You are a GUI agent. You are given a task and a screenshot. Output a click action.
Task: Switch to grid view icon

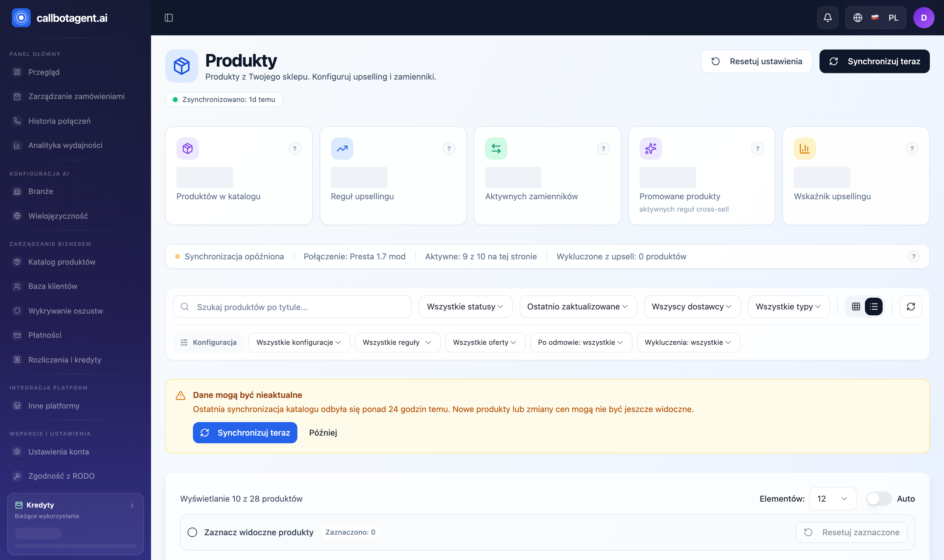point(856,307)
